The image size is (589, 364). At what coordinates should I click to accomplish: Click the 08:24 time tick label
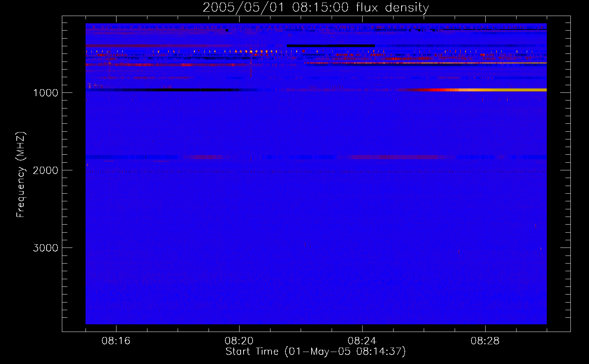click(362, 341)
